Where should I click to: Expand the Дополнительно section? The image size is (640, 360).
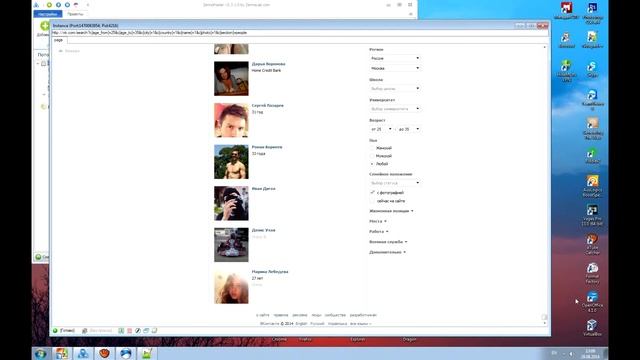pyautogui.click(x=387, y=252)
